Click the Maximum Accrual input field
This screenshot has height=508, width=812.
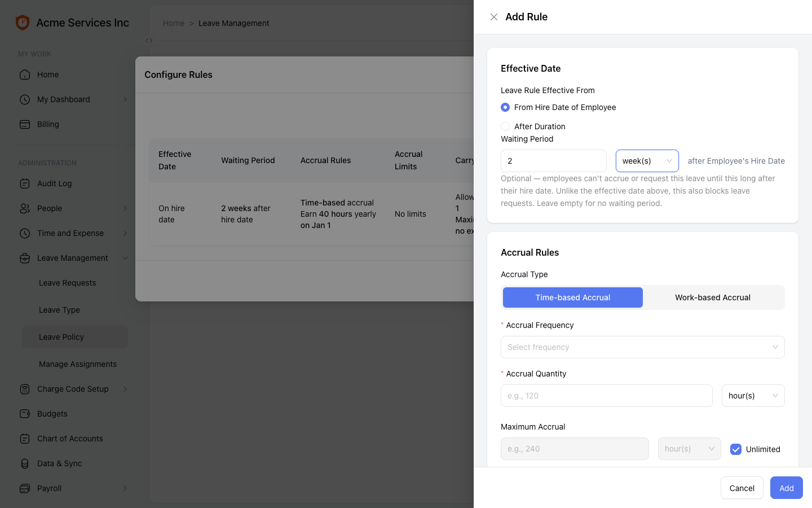(575, 449)
